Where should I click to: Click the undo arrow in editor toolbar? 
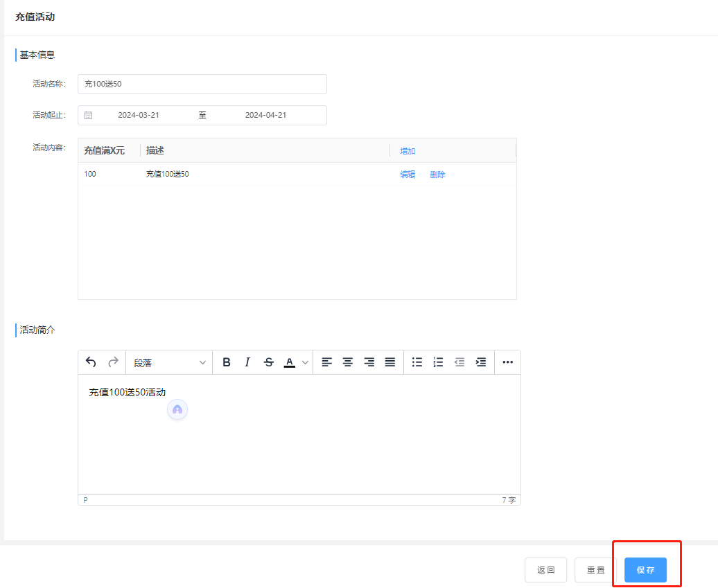[91, 362]
